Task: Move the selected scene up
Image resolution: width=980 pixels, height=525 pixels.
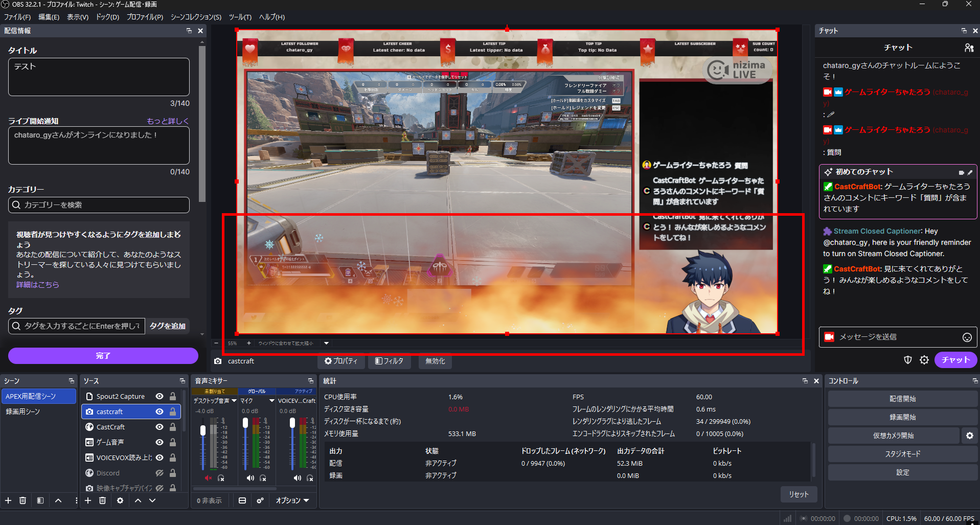Action: (58, 500)
